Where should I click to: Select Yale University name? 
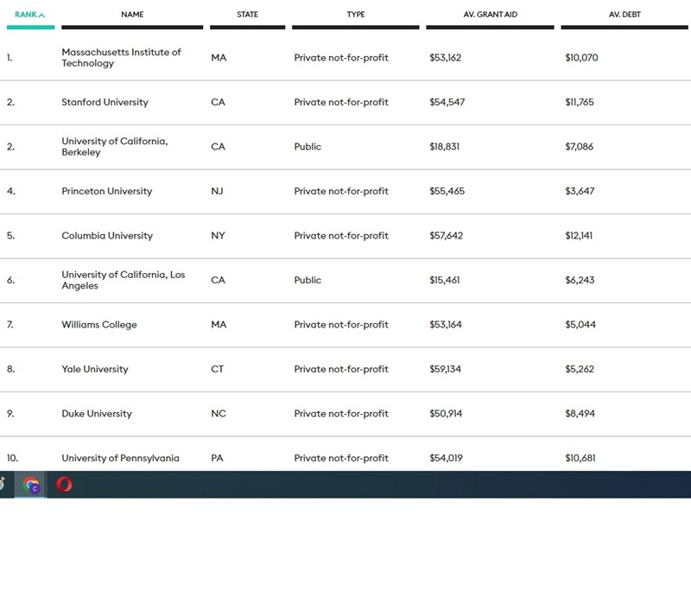95,369
